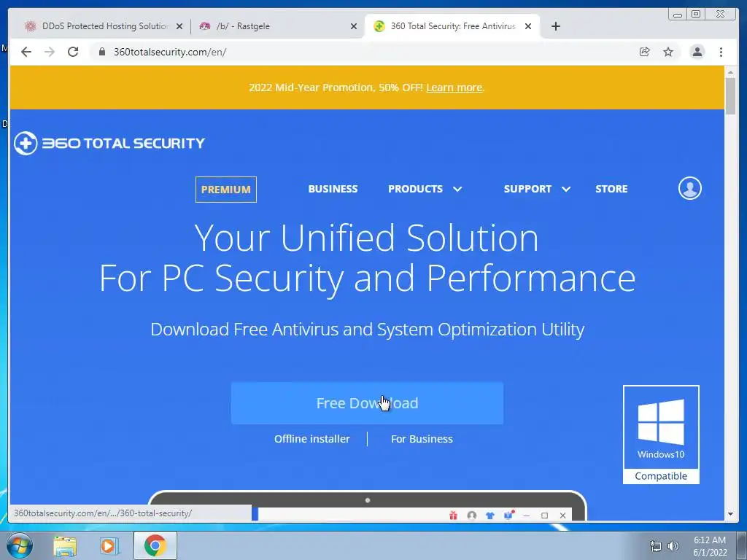Switch to the /b/ - Rastgele tab
This screenshot has height=560, width=747.
[x=278, y=26]
